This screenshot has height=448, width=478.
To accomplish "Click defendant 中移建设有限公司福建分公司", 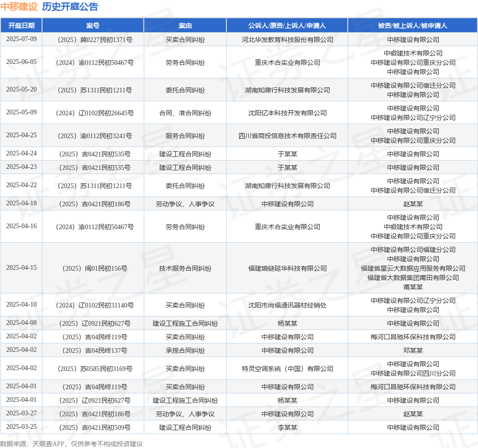I will 413,250.
